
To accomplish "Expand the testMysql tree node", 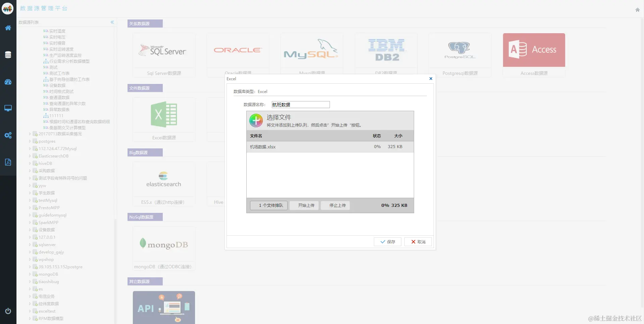I will click(30, 200).
